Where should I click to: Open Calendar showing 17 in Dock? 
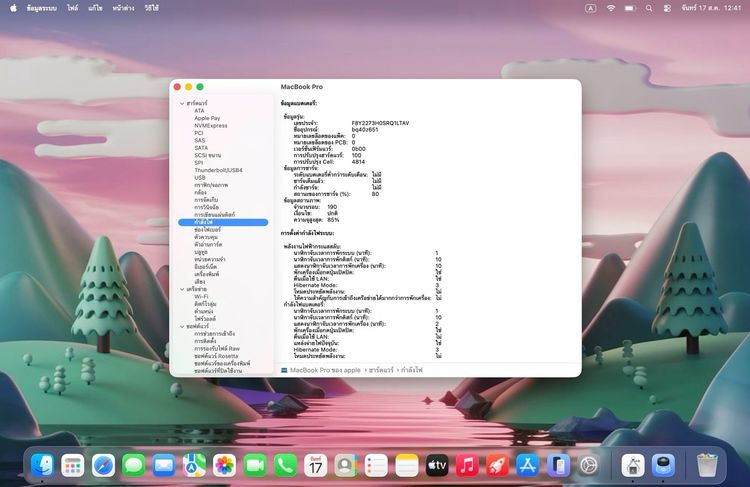tap(316, 465)
